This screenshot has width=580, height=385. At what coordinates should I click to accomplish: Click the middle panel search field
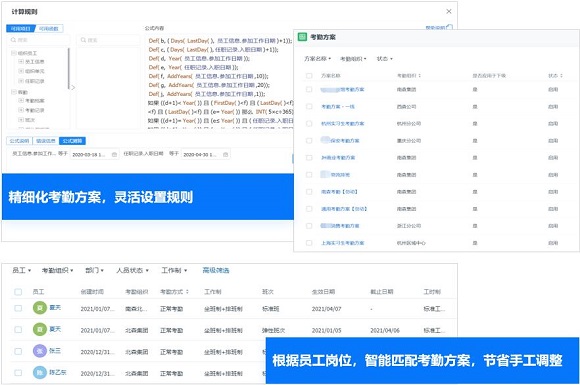tap(108, 40)
